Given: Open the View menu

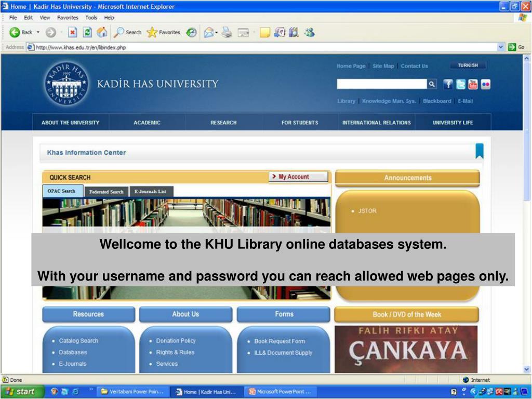Looking at the screenshot, I should point(45,18).
